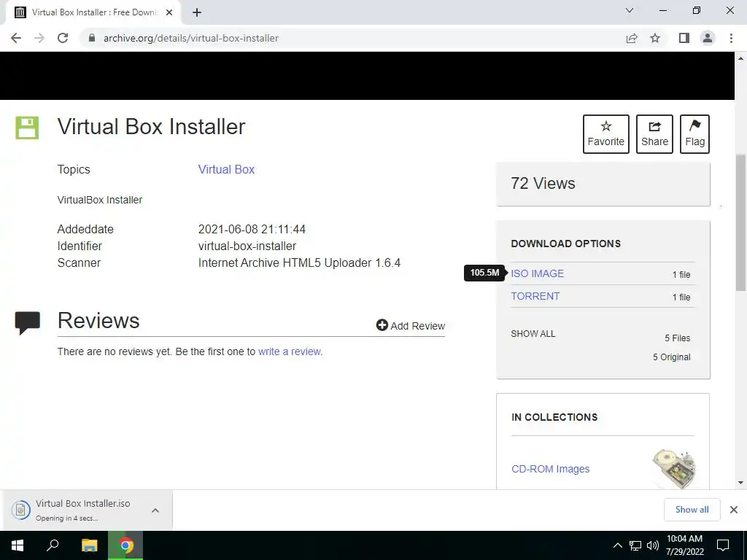Open Windows taskbar search
The image size is (747, 560).
click(x=53, y=545)
